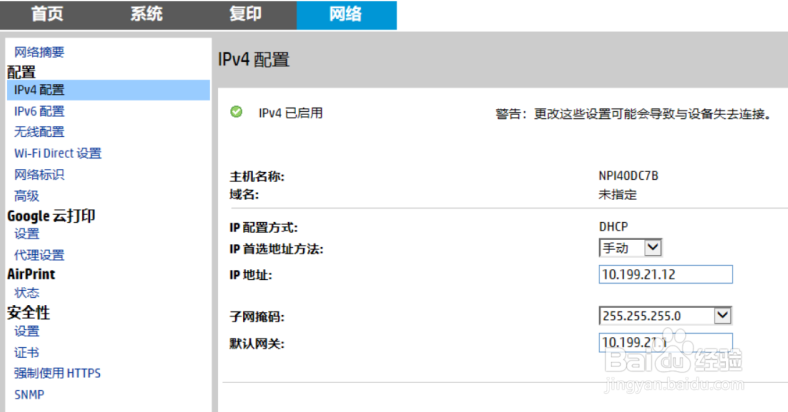Click the 安全性 section heading
The image size is (788, 412).
[29, 313]
